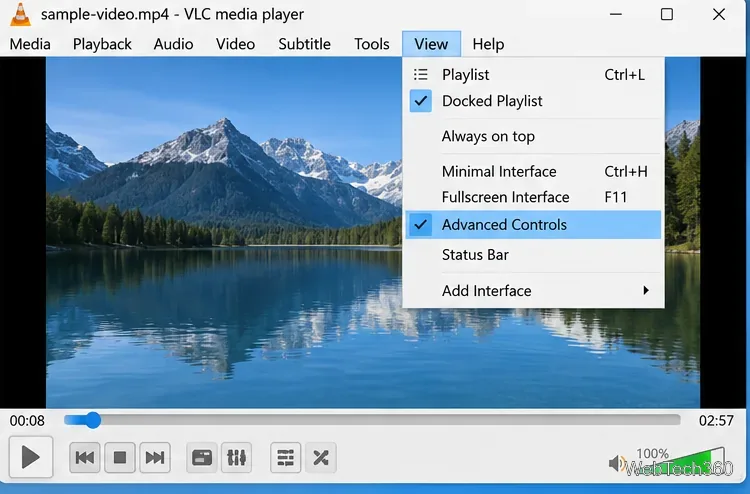This screenshot has width=750, height=494.
Task: Click middle of the seek bar
Action: [x=372, y=420]
